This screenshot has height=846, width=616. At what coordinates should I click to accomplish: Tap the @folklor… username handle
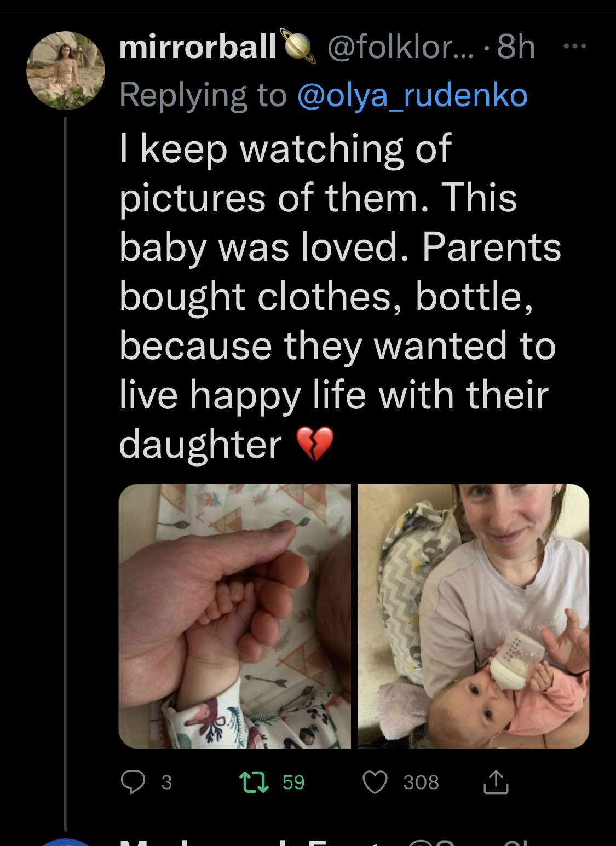pyautogui.click(x=401, y=47)
